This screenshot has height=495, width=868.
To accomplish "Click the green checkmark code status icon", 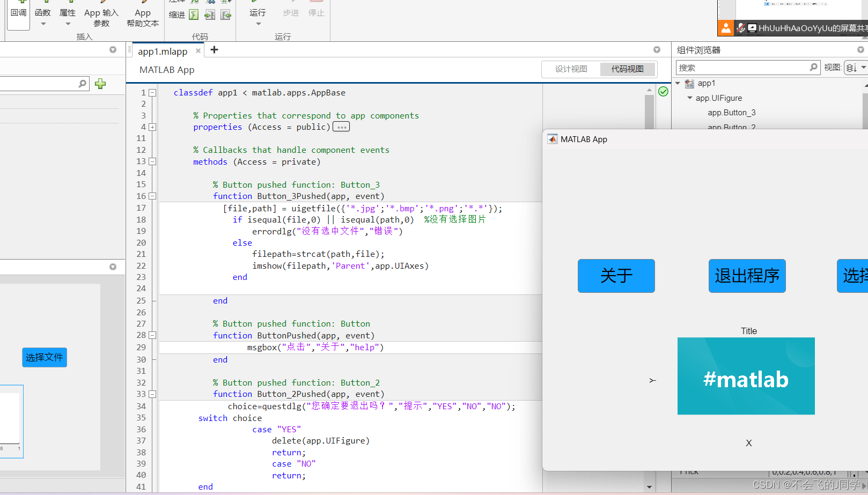I will pos(663,92).
